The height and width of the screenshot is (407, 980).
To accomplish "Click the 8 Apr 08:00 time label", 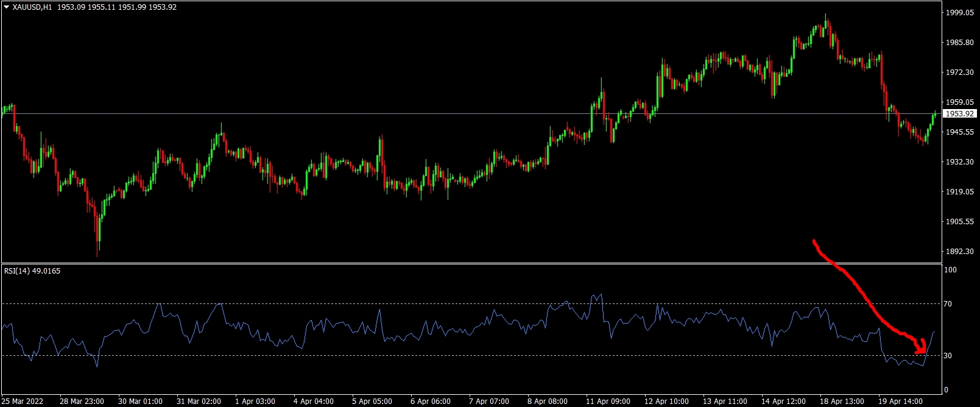I will 548,402.
